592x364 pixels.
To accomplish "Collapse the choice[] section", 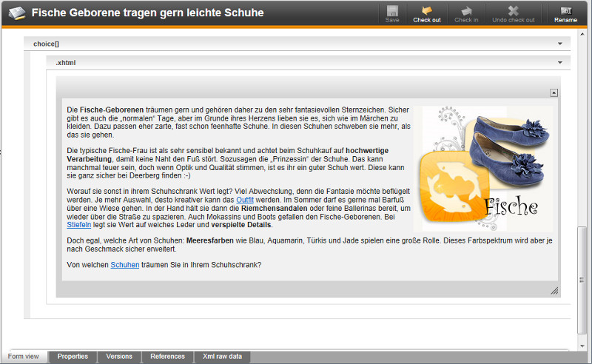I will pos(560,44).
